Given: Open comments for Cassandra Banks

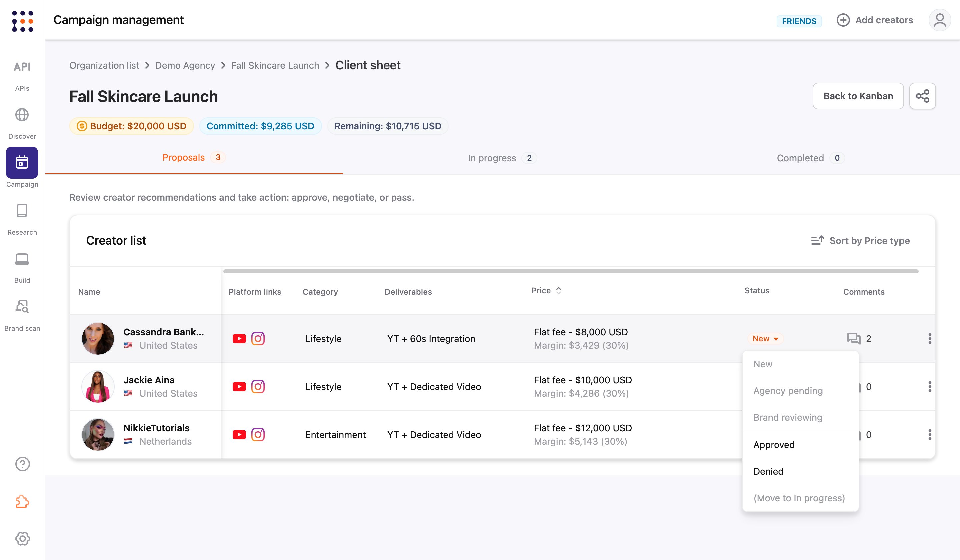Looking at the screenshot, I should pos(859,339).
